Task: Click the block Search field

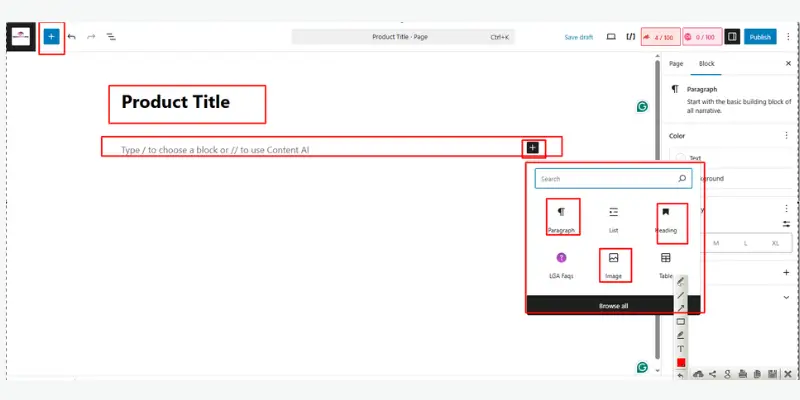Action: coord(613,179)
